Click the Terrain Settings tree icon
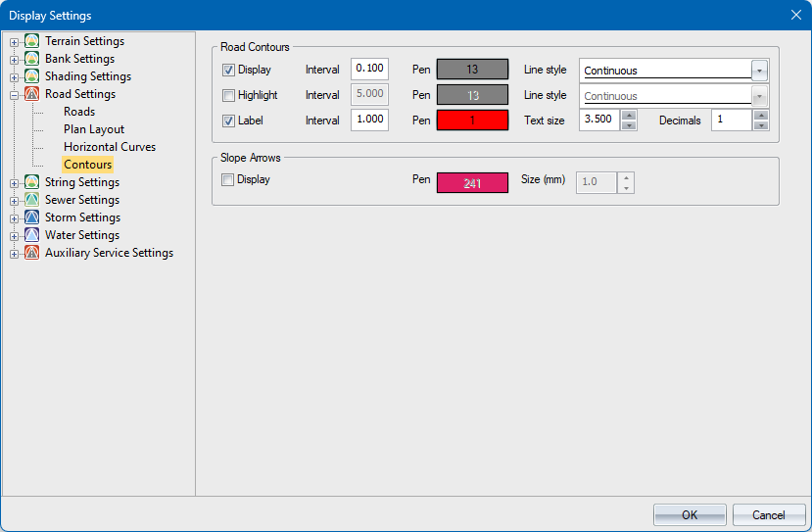 31,41
